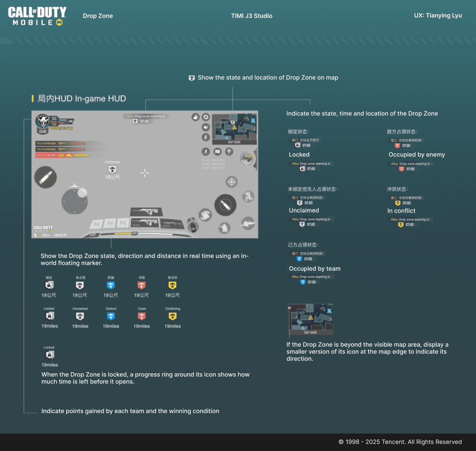Screen dimensions: 476x451
Task: Tap the thumbs-up like icon in HUD
Action: 196,117
